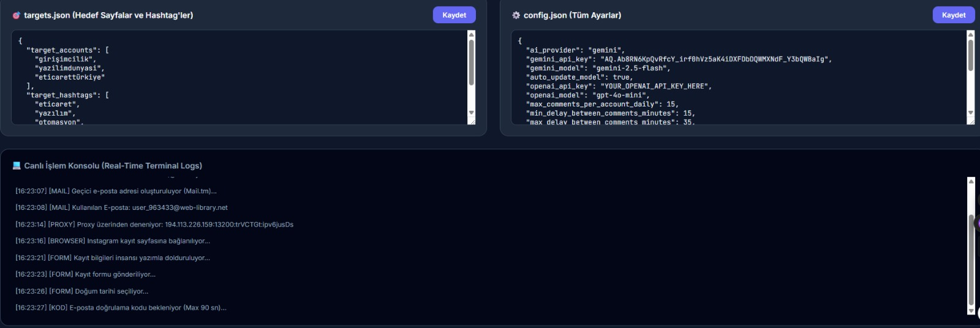Click the config.json scrollbar thumb
This screenshot has width=980, height=328.
tap(970, 55)
